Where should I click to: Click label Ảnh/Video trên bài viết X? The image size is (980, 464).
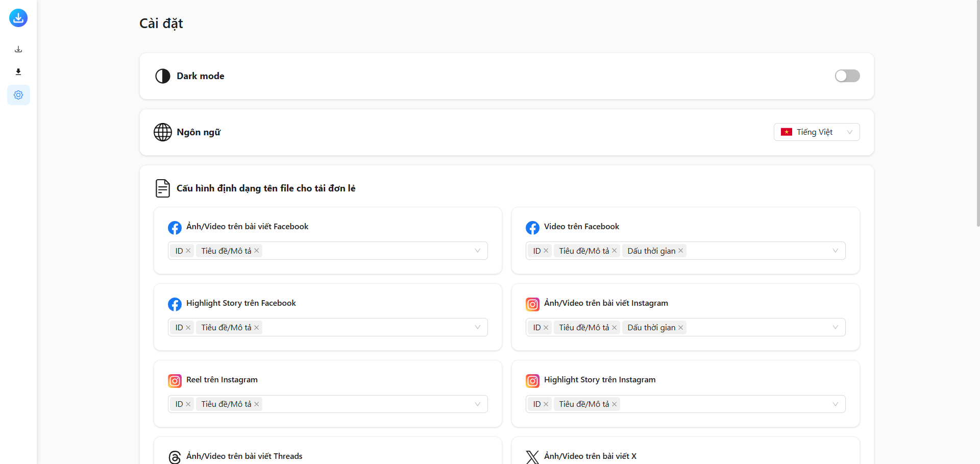(x=590, y=456)
